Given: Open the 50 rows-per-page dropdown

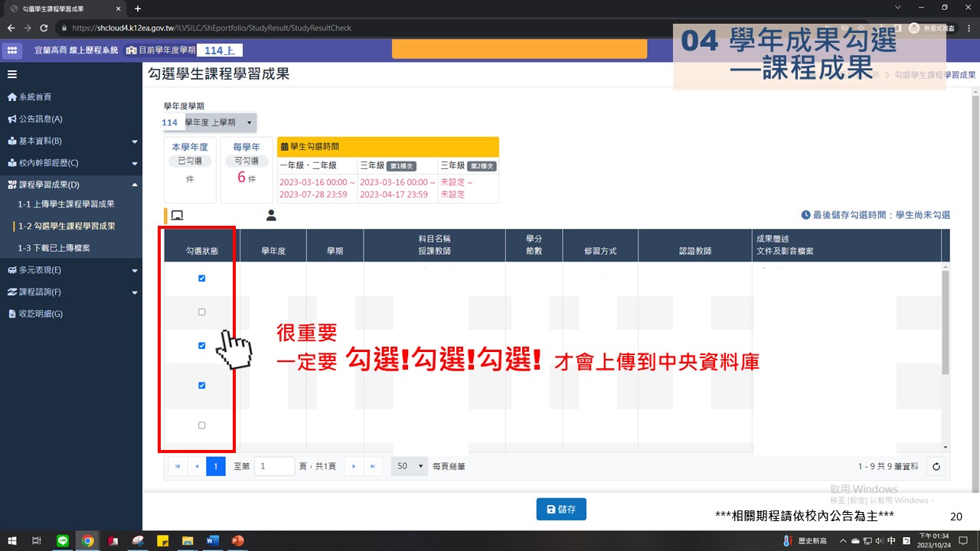Looking at the screenshot, I should click(410, 466).
